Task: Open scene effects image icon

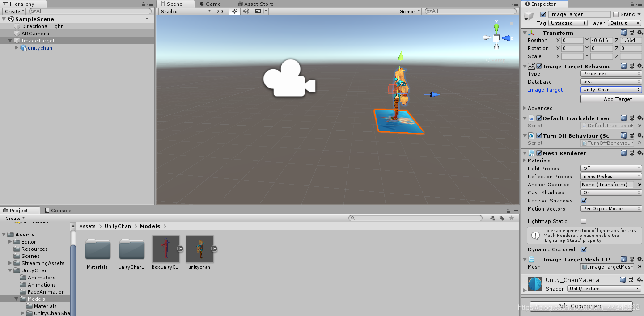Action: 258,11
